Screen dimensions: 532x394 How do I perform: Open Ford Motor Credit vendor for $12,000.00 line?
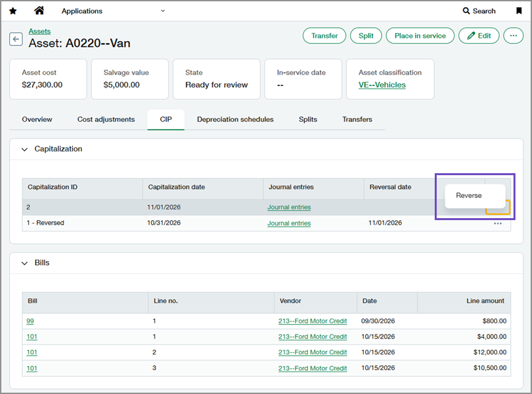pyautogui.click(x=312, y=352)
